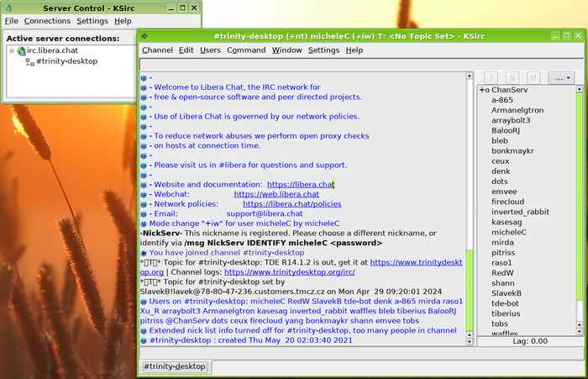Click the Server Control window app icon
The width and height of the screenshot is (588, 379).
(8, 8)
